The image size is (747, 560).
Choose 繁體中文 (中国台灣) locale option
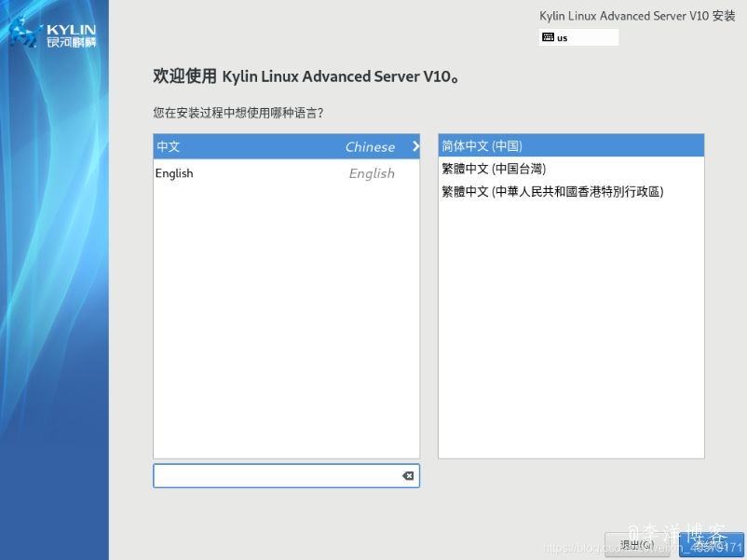[x=570, y=169]
